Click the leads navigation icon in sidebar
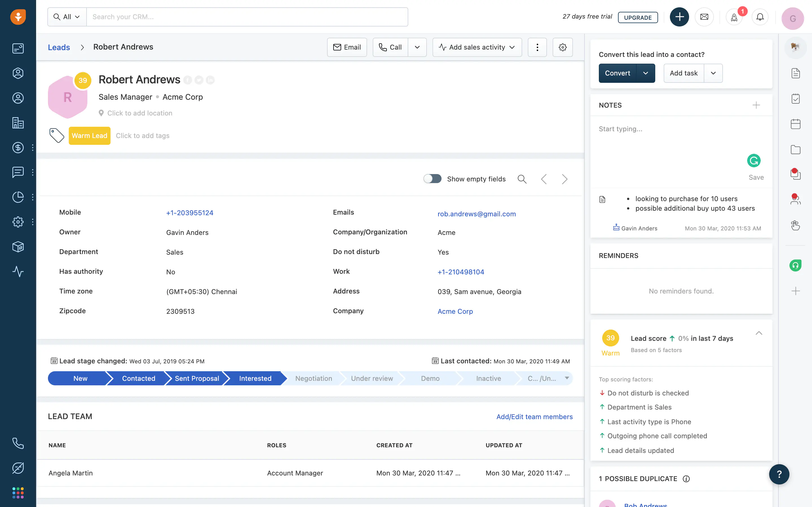Viewport: 812px width, 507px height. pyautogui.click(x=18, y=73)
